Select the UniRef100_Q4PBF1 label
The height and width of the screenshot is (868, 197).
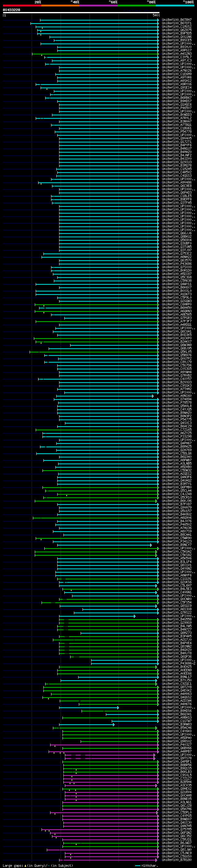pyautogui.click(x=176, y=761)
